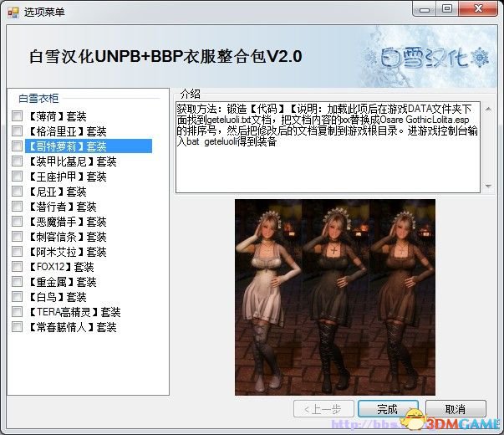Open the outfit preview image

(x=335, y=297)
